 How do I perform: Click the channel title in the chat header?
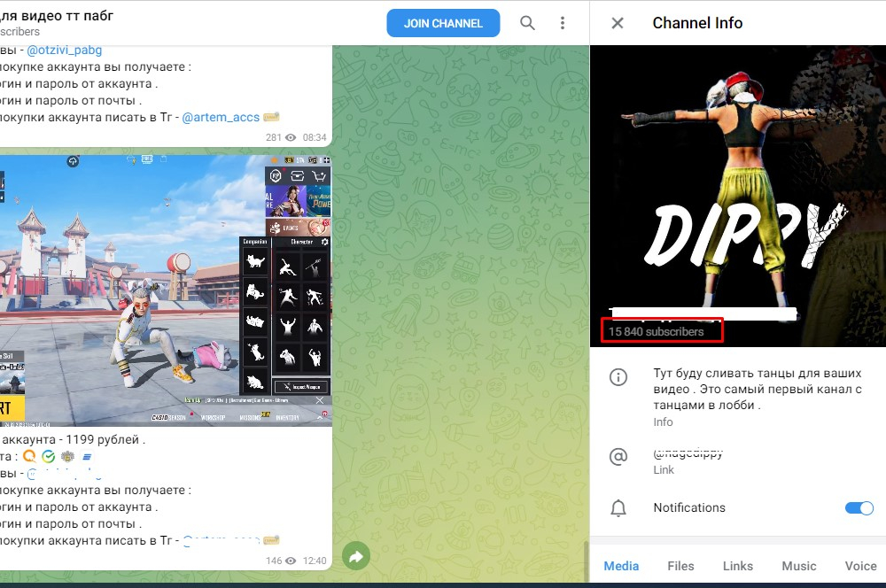[x=57, y=16]
